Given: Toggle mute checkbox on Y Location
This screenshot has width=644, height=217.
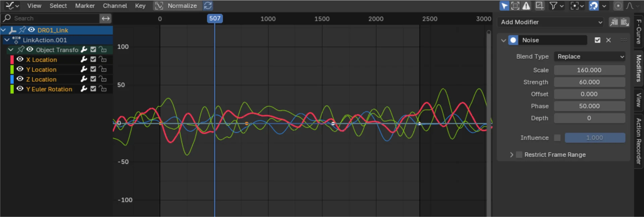Looking at the screenshot, I should (x=93, y=69).
